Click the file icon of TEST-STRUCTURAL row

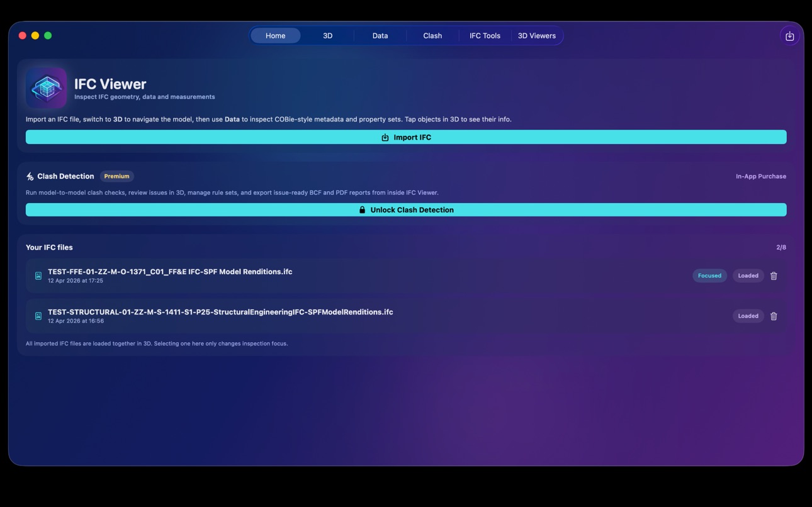coord(38,316)
